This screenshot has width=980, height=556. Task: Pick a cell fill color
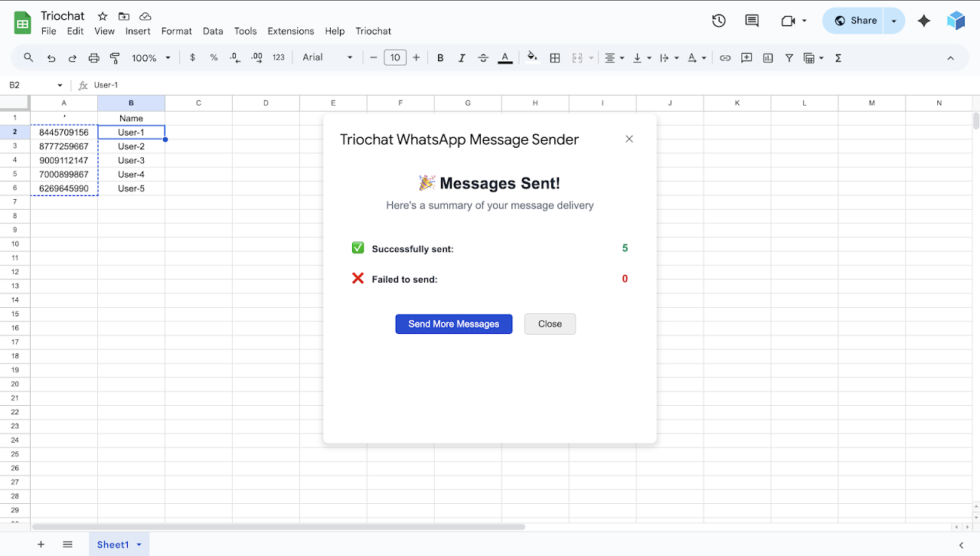pos(532,57)
